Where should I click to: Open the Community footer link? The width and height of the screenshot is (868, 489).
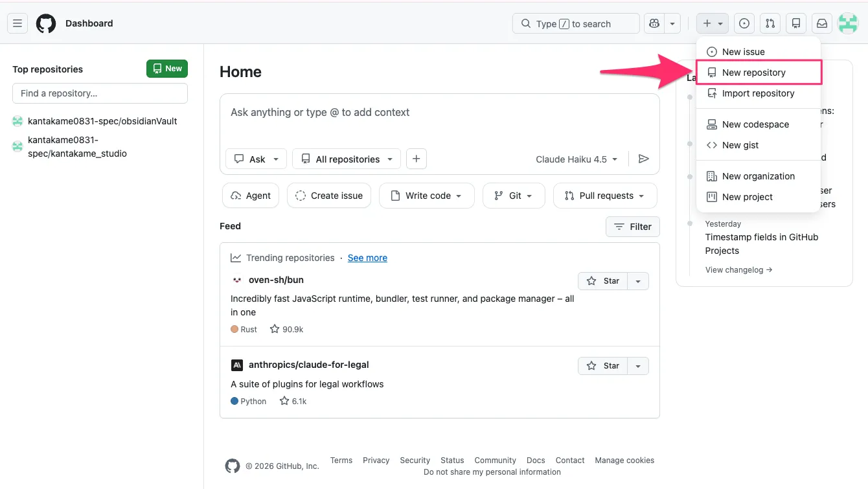pos(496,461)
